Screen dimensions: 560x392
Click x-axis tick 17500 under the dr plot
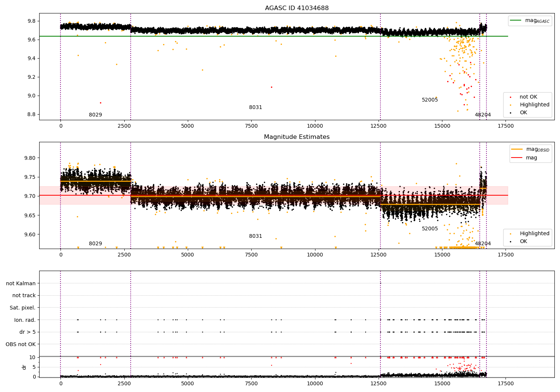(x=505, y=384)
